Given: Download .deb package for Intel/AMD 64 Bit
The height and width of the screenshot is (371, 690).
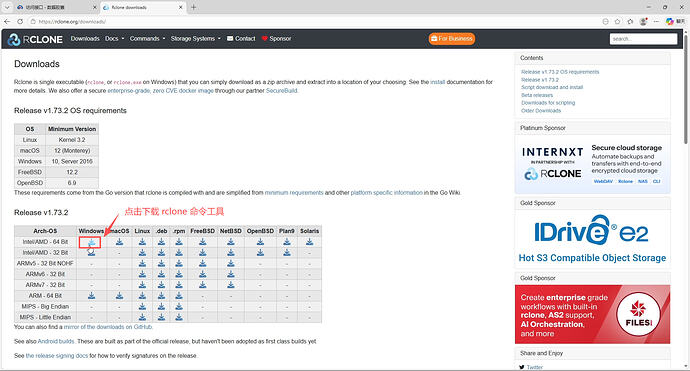Looking at the screenshot, I should click(x=161, y=242).
